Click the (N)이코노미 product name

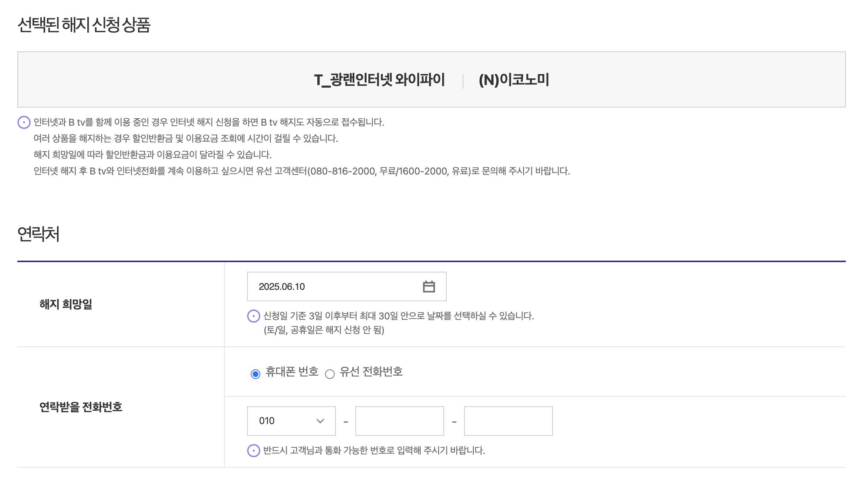(x=514, y=80)
